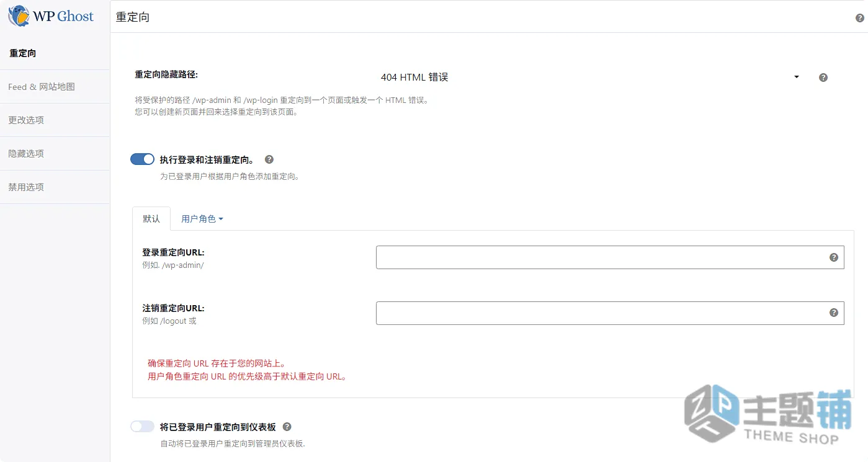The image size is (868, 462).
Task: Click the 重定向隐藏路径 label
Action: coord(166,74)
